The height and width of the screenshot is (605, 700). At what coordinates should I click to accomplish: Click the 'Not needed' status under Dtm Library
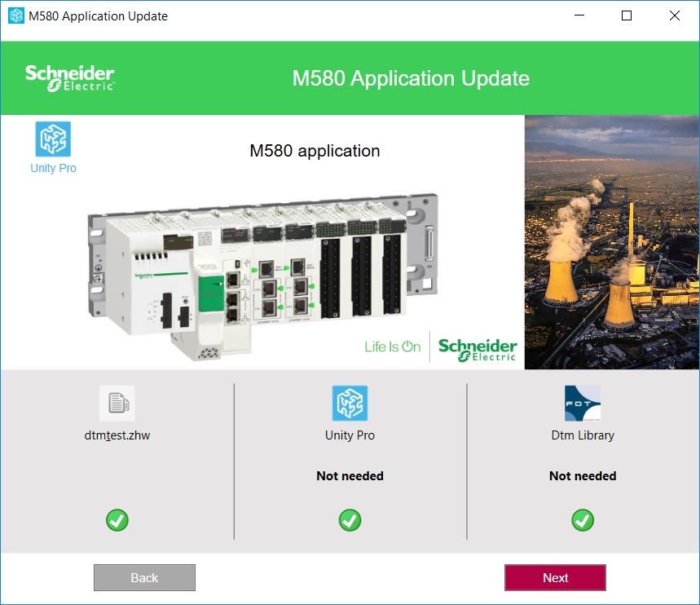click(583, 476)
